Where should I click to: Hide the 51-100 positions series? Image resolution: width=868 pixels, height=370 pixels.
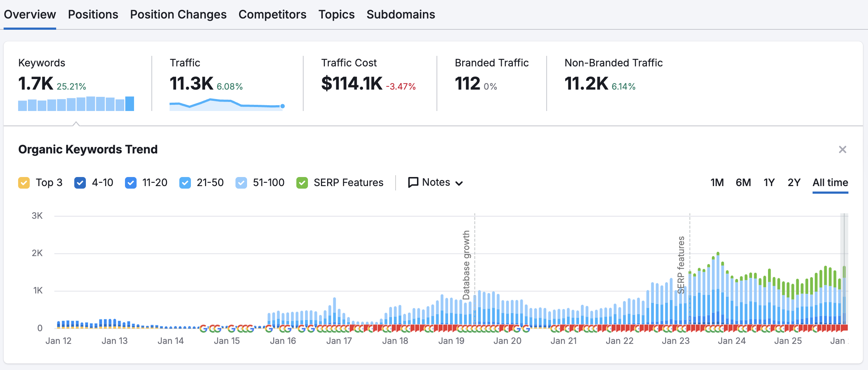[x=241, y=182]
